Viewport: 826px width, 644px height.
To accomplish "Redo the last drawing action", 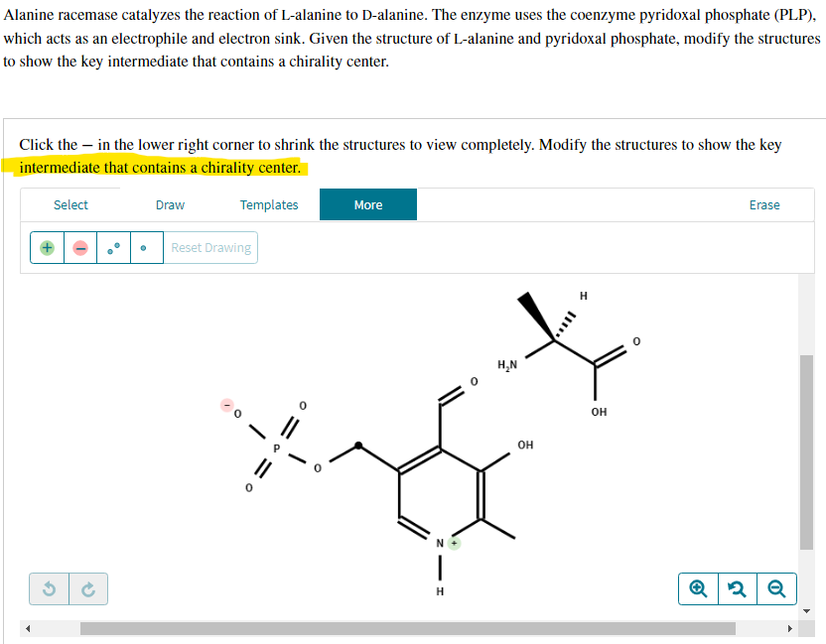I will coord(88,588).
